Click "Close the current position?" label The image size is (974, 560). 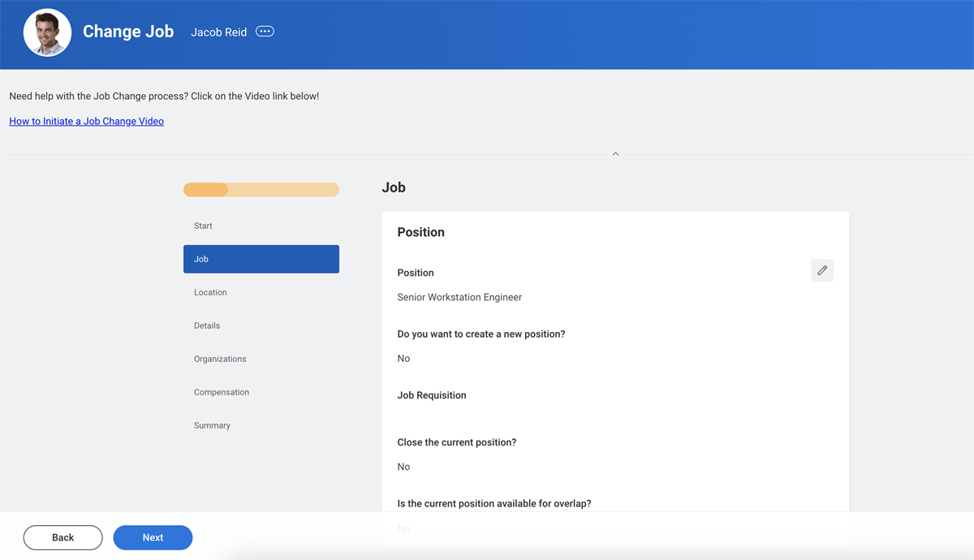click(x=457, y=442)
